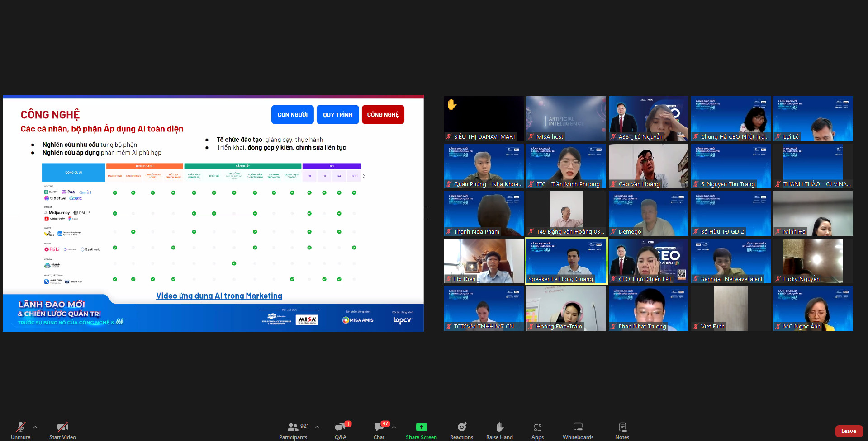Open the Chat panel

pos(379,431)
